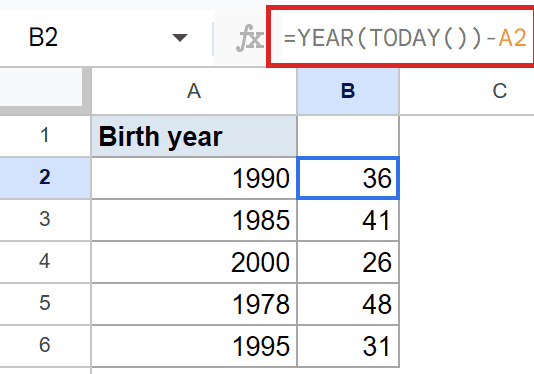Select row 3 header
The height and width of the screenshot is (374, 534).
click(45, 220)
